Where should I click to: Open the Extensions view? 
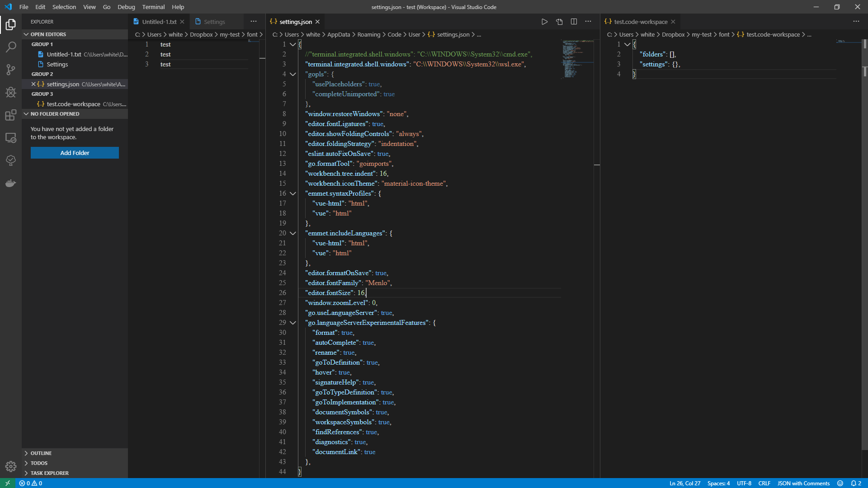pyautogui.click(x=11, y=115)
